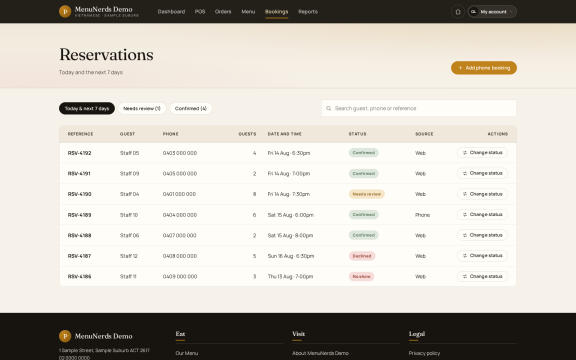Click the Add phone booking button

pyautogui.click(x=484, y=68)
